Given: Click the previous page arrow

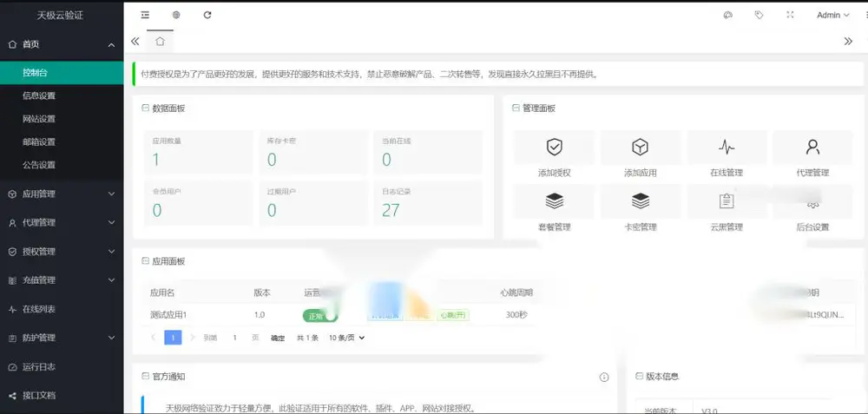Looking at the screenshot, I should click(154, 337).
